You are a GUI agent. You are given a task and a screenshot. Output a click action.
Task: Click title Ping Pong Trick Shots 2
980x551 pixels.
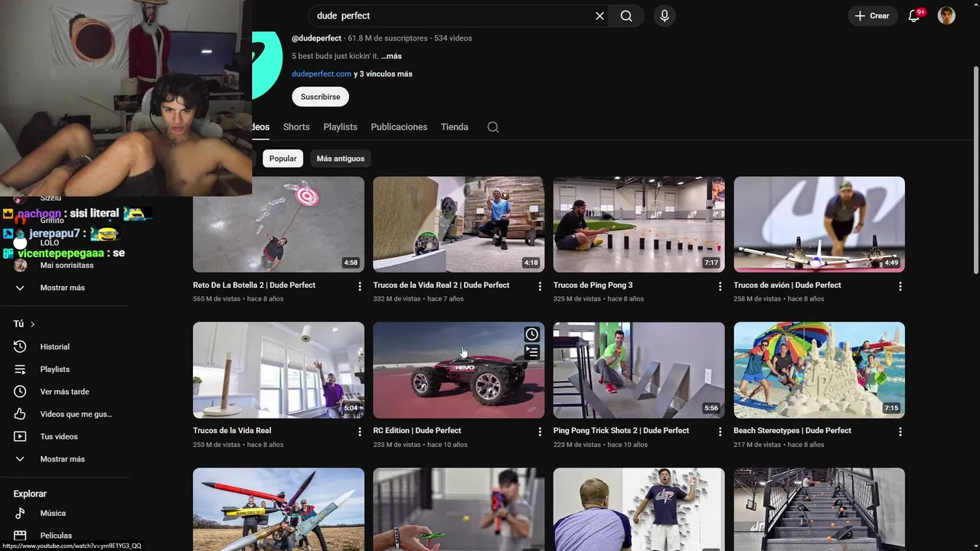point(621,431)
